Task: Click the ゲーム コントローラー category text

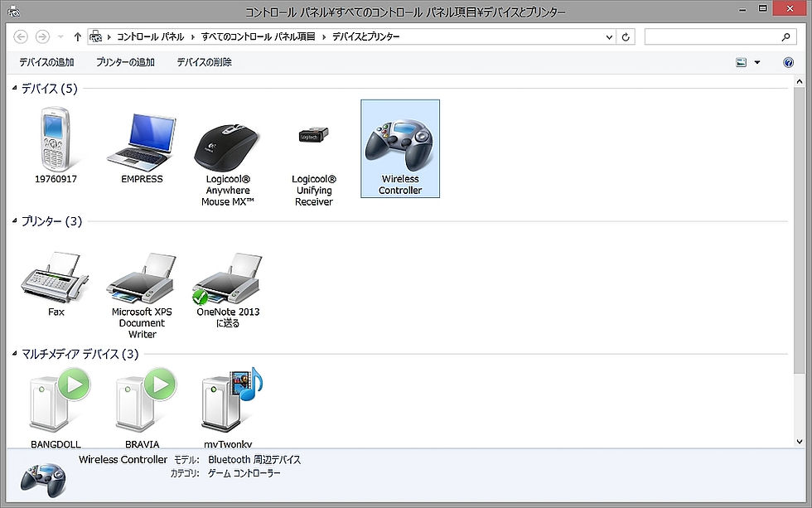Action: [x=244, y=473]
